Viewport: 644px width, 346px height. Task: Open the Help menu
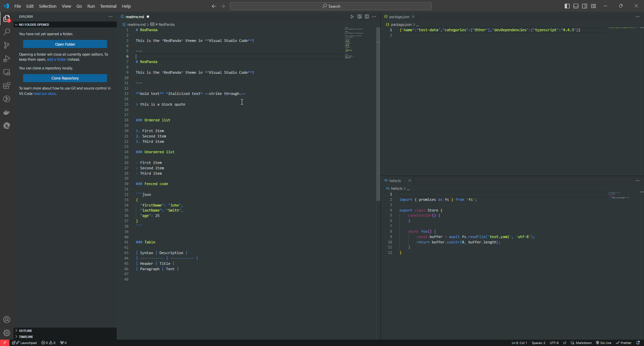click(126, 6)
